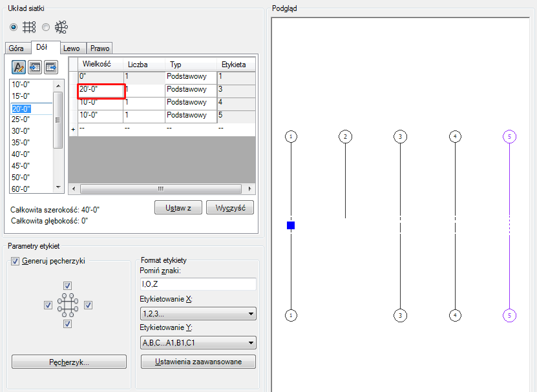Click the radial grid layout icon
Image resolution: width=537 pixels, height=392 pixels.
pyautogui.click(x=61, y=27)
